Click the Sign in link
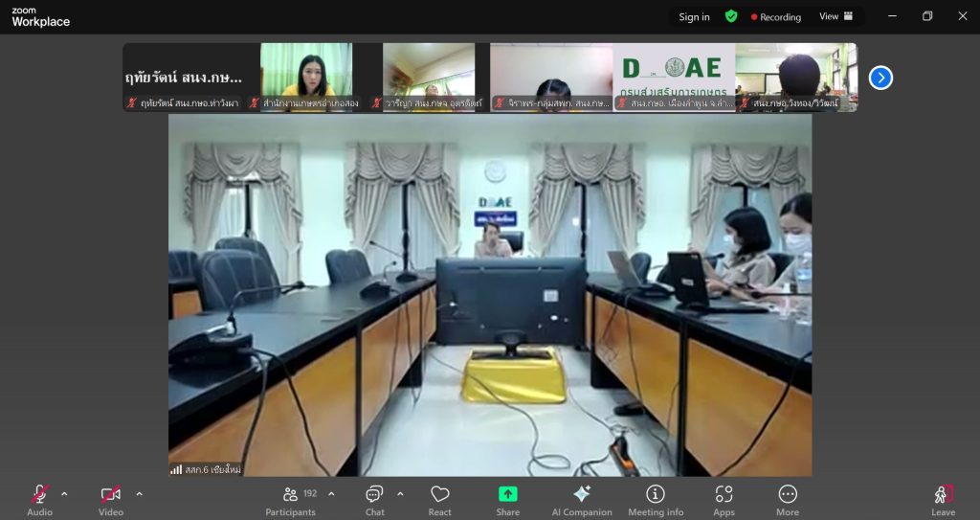This screenshot has width=980, height=520. coord(694,17)
